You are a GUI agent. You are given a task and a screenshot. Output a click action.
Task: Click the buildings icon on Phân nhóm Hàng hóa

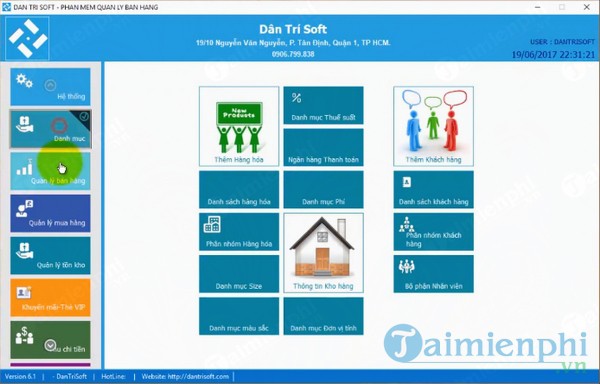(212, 224)
